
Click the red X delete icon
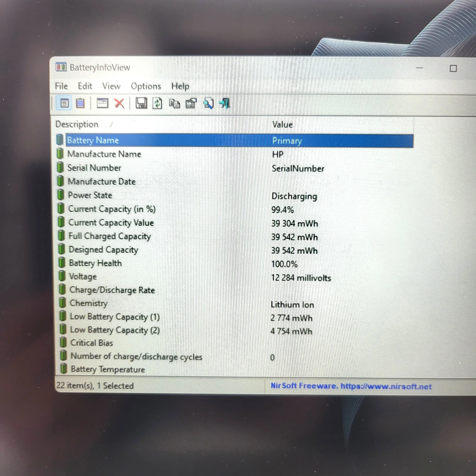[119, 103]
